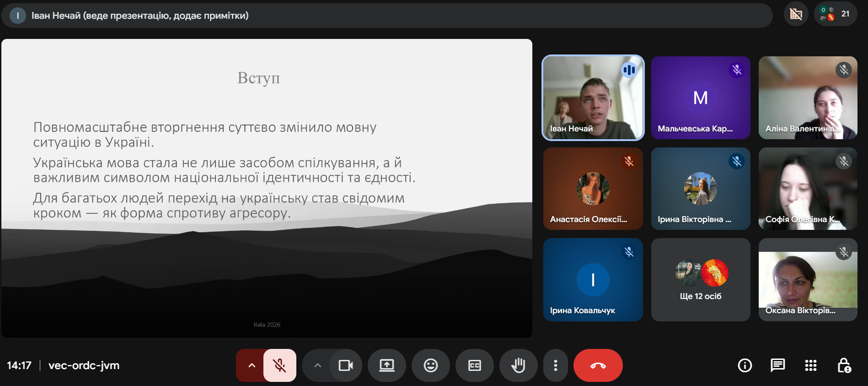Image resolution: width=868 pixels, height=386 pixels.
Task: Turn on closed captions
Action: (x=474, y=365)
